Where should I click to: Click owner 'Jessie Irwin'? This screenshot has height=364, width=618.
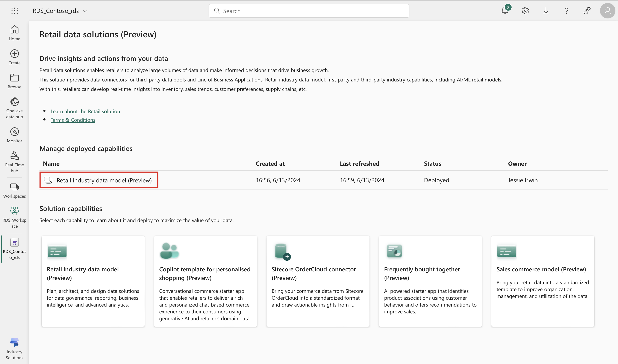[523, 180]
